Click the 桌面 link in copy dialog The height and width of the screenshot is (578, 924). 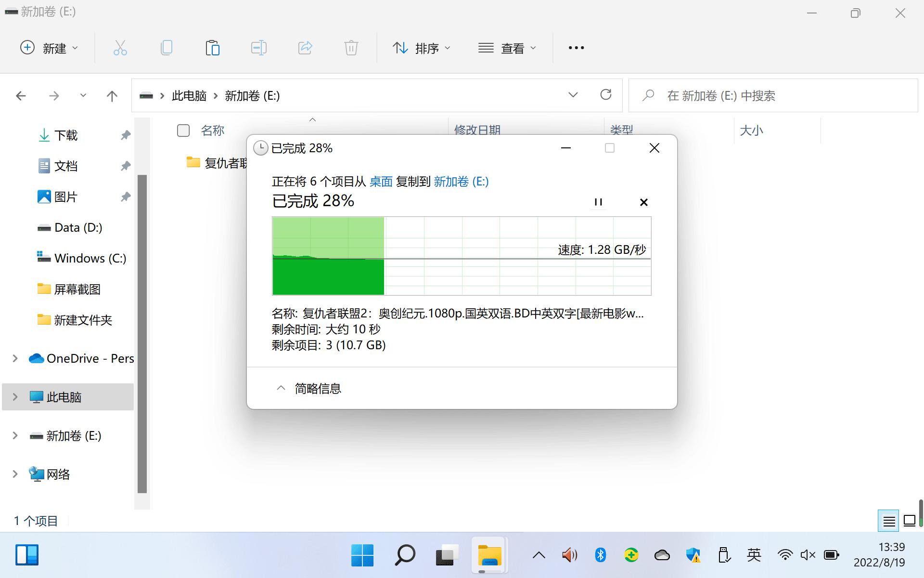coord(380,182)
